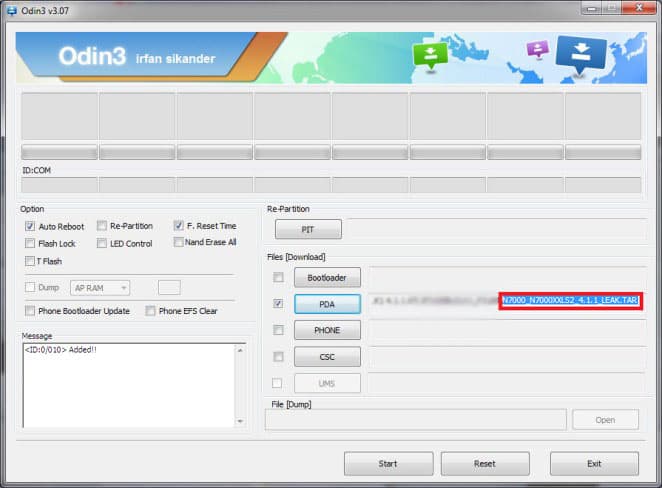Enable the Re-Partition option
The height and width of the screenshot is (488, 662).
click(101, 226)
